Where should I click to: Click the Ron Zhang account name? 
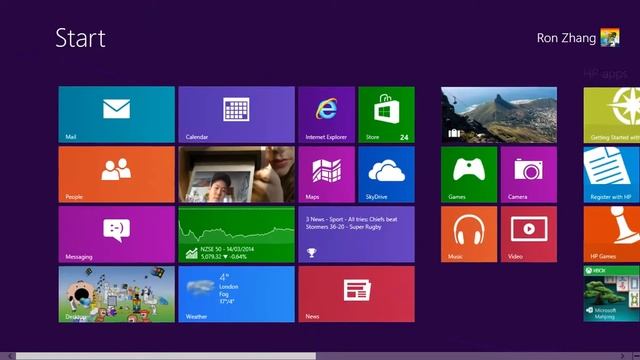click(566, 38)
